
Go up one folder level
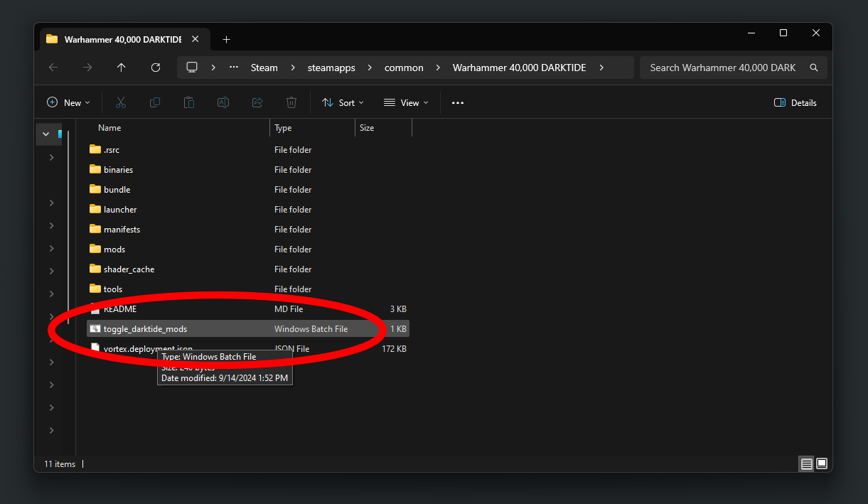pyautogui.click(x=122, y=68)
